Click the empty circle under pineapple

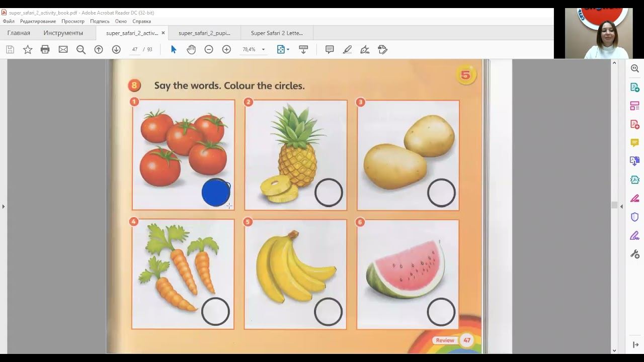point(329,193)
